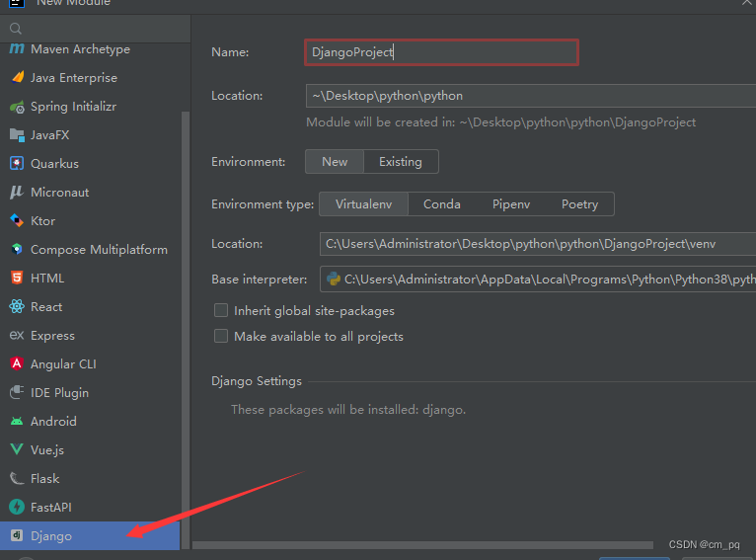The image size is (756, 560).
Task: Click the React atom icon
Action: 17,306
